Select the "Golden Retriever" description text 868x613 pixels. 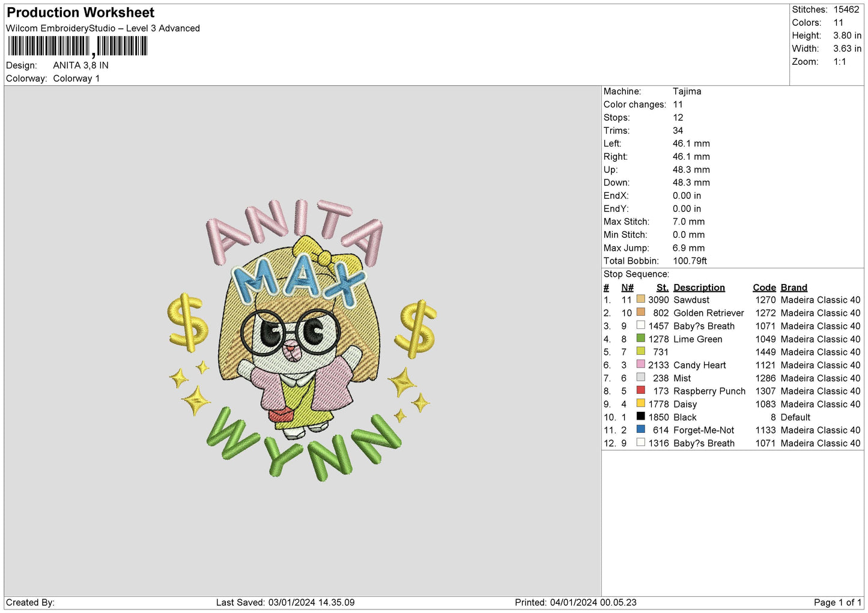pos(709,313)
